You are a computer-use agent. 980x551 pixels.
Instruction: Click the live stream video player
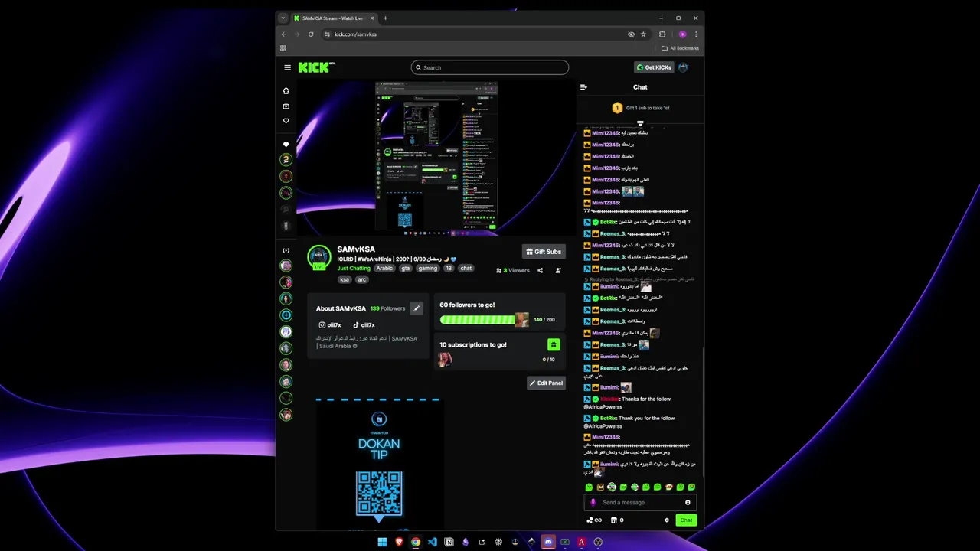coord(436,157)
